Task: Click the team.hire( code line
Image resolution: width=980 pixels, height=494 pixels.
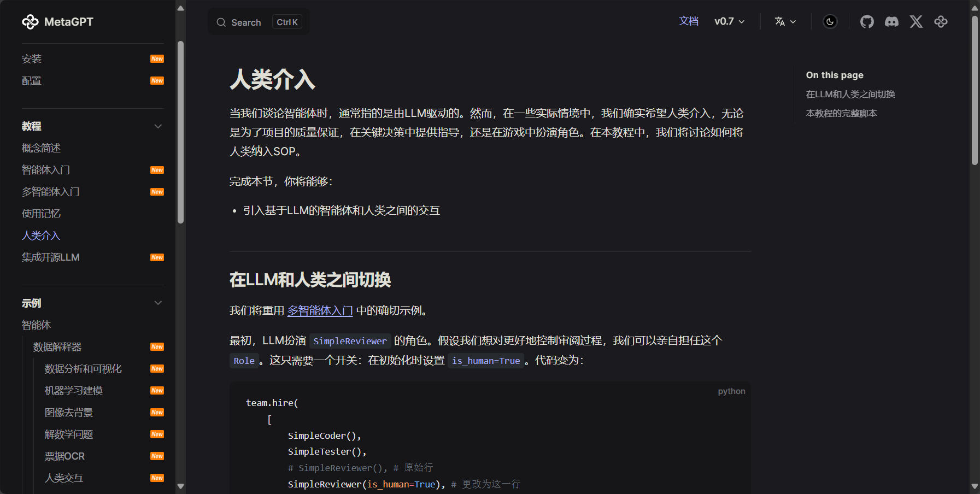Action: pyautogui.click(x=272, y=403)
